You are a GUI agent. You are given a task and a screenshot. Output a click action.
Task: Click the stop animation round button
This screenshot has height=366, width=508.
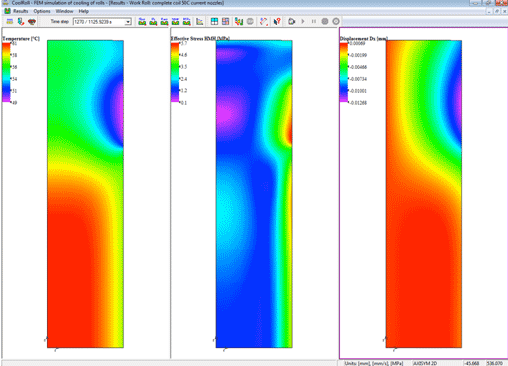(x=325, y=22)
